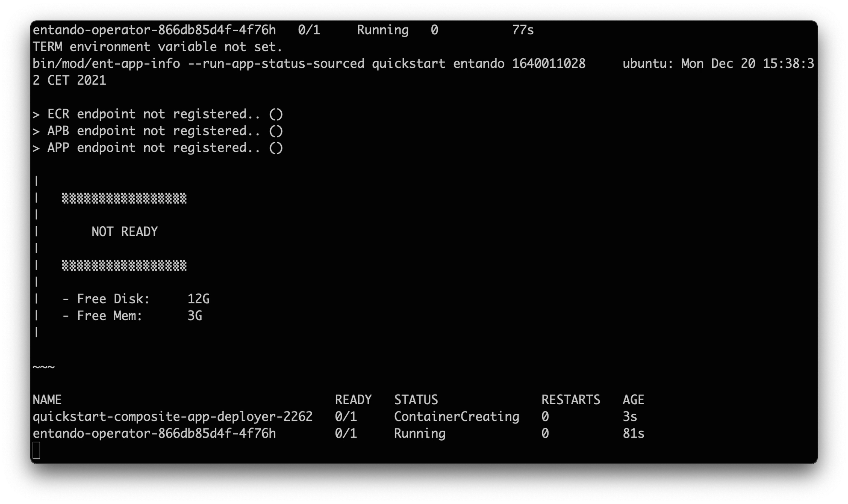Click the NAME column header
Viewport: 848px width, 504px height.
tap(47, 400)
